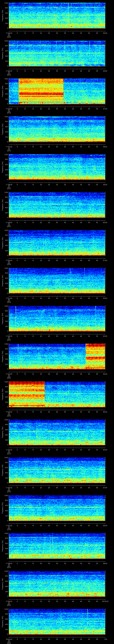The height and width of the screenshot is (644, 114).
Task: Click the '47:00' end label of the 17:46:00 row
Action: click(x=105, y=109)
